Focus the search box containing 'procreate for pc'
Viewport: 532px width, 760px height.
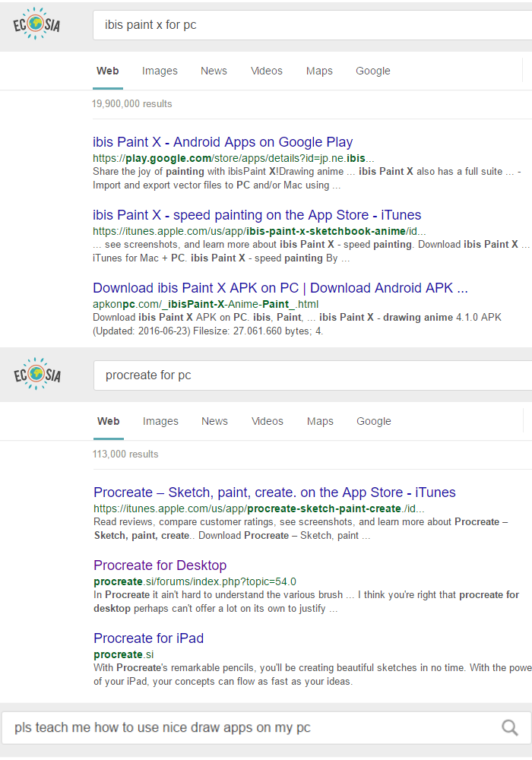tap(304, 375)
